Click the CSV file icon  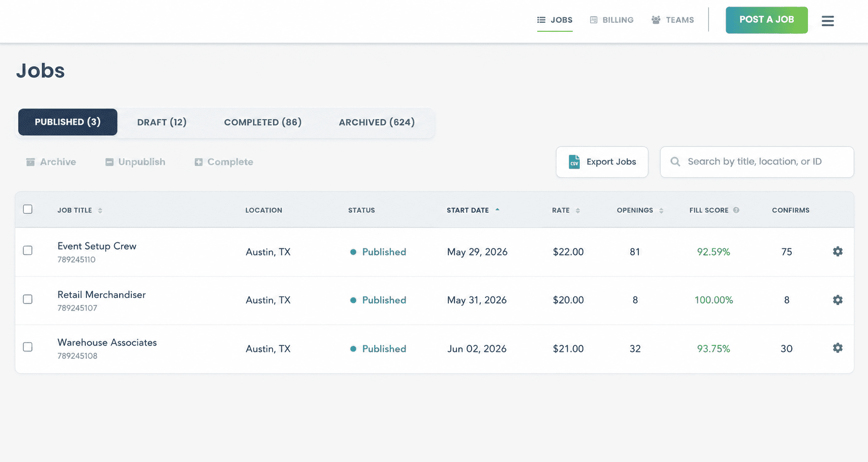574,162
